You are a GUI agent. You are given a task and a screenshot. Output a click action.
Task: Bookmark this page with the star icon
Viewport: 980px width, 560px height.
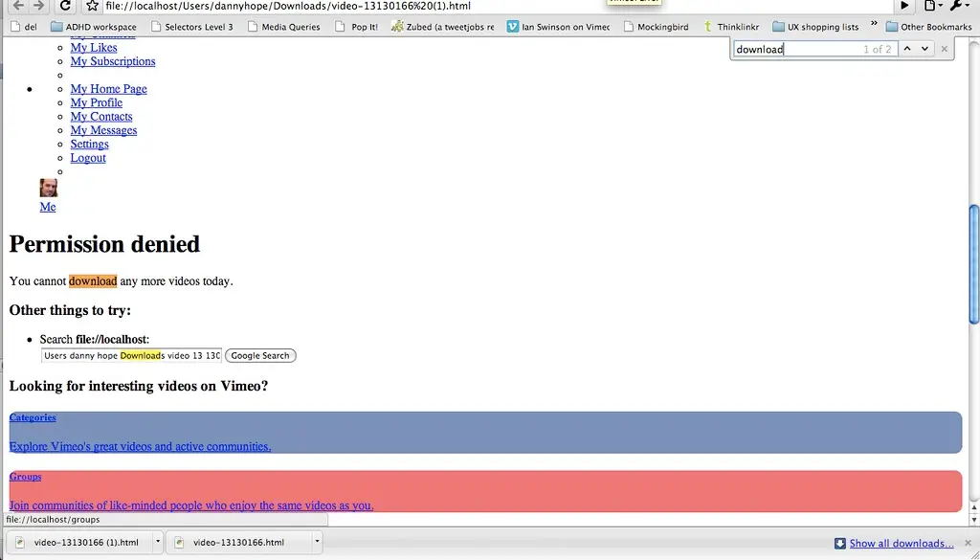[93, 6]
